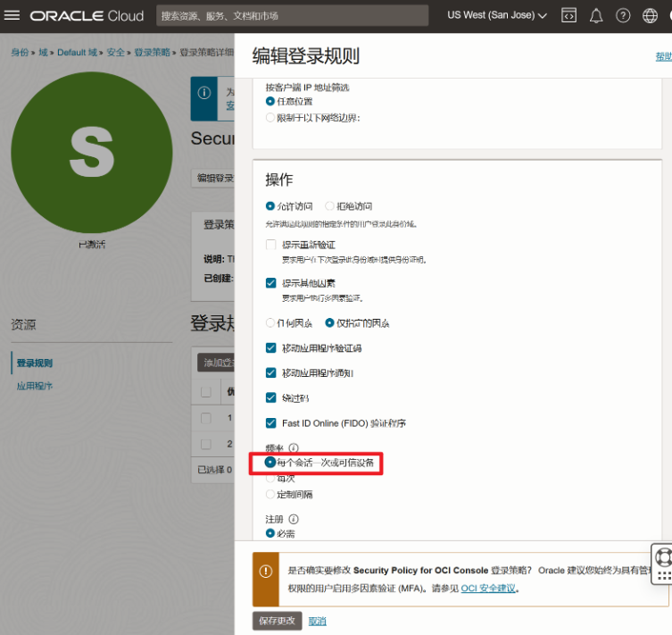Open the OCI 安全建议 link
This screenshot has width=672, height=635.
point(488,589)
